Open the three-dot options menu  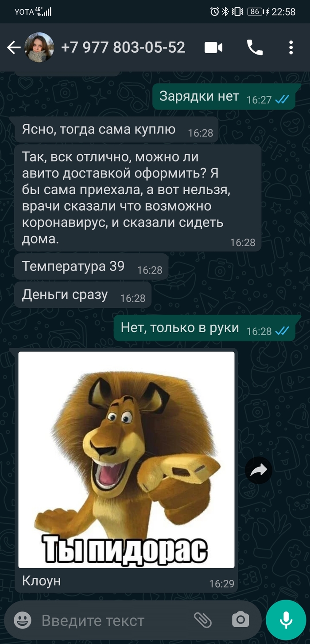coord(291,47)
